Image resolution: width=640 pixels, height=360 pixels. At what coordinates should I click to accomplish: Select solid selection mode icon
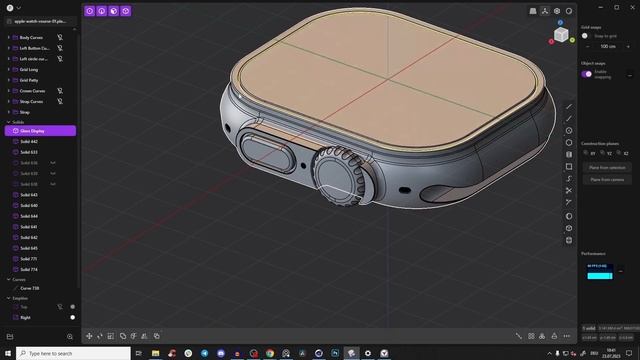(x=126, y=11)
